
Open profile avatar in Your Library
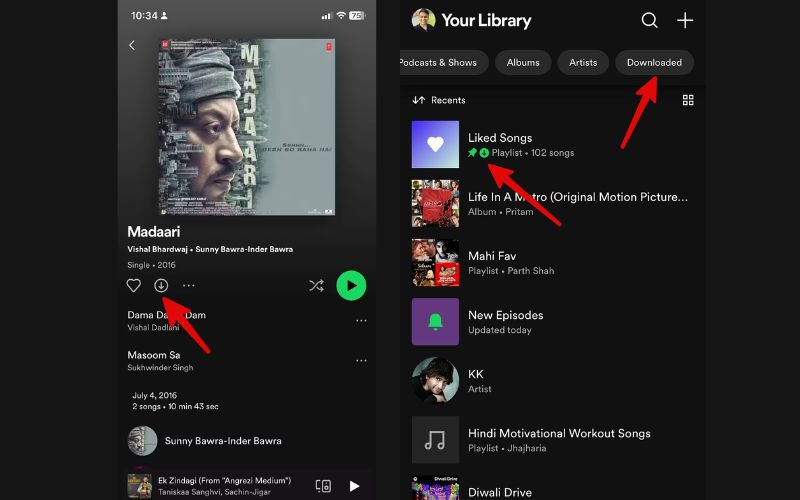click(x=423, y=20)
